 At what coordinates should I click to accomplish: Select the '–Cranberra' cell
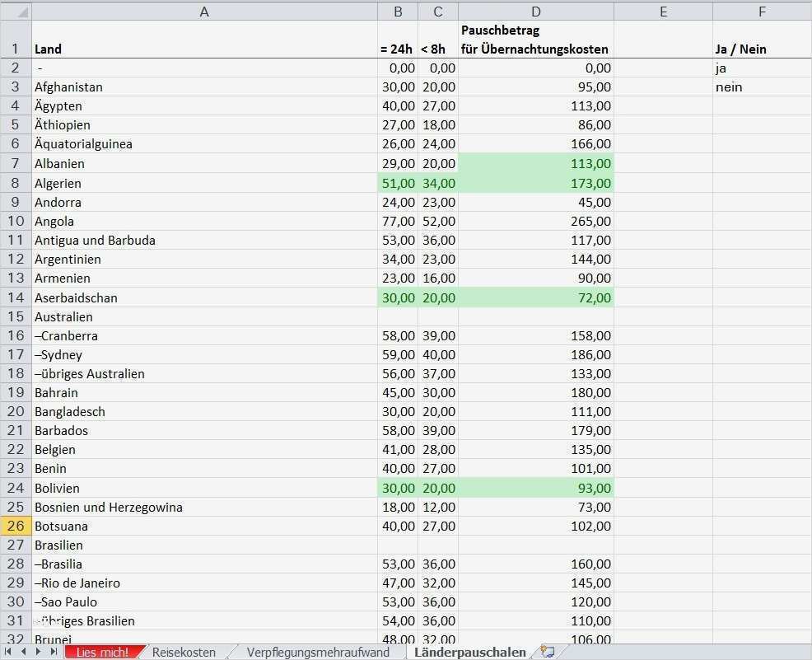[x=204, y=335]
